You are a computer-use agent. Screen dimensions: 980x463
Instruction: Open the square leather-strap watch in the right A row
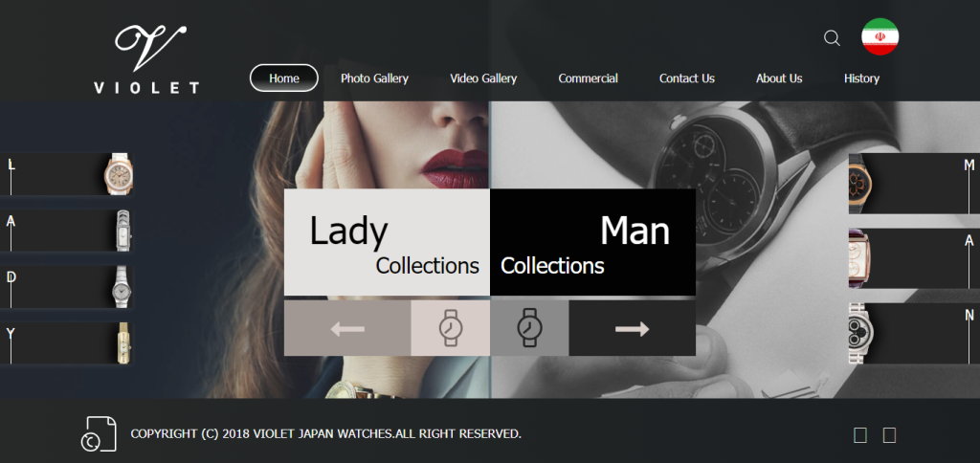point(859,258)
